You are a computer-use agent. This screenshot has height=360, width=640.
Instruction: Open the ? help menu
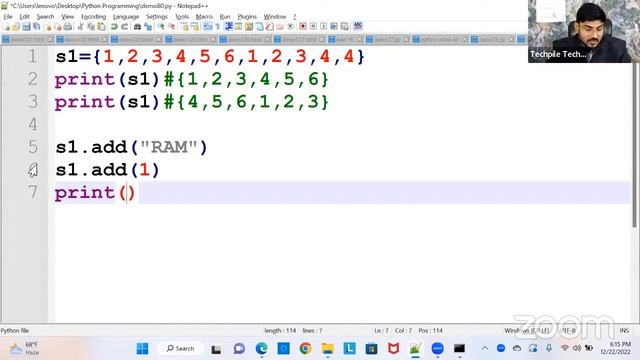tap(294, 17)
